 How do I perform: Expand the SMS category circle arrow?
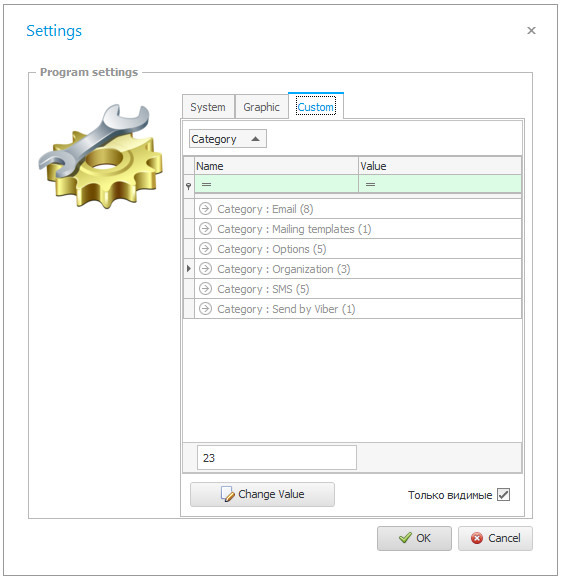click(x=205, y=289)
